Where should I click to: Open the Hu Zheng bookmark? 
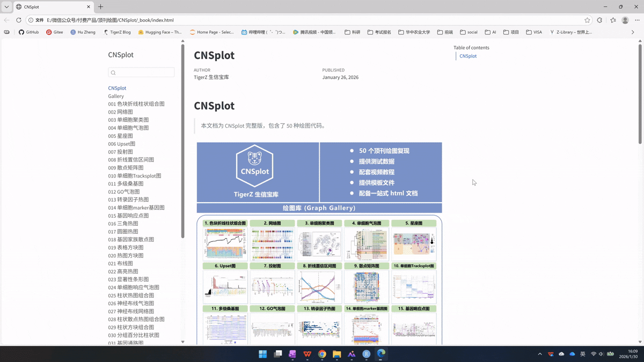pyautogui.click(x=83, y=32)
